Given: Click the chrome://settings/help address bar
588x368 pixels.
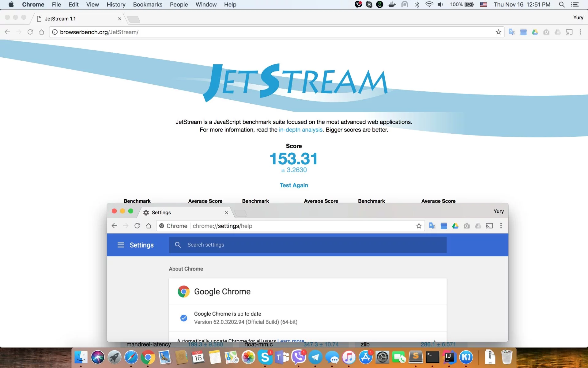Looking at the screenshot, I should [x=290, y=226].
